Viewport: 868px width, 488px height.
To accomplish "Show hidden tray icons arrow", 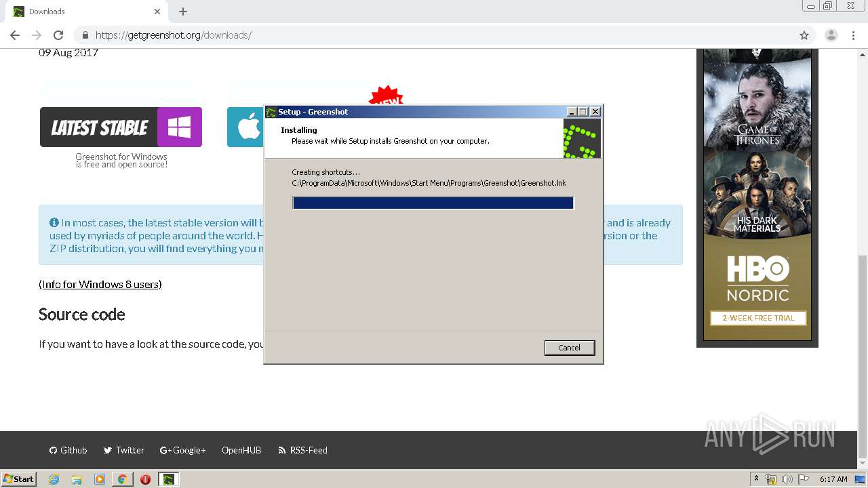I will [x=756, y=479].
